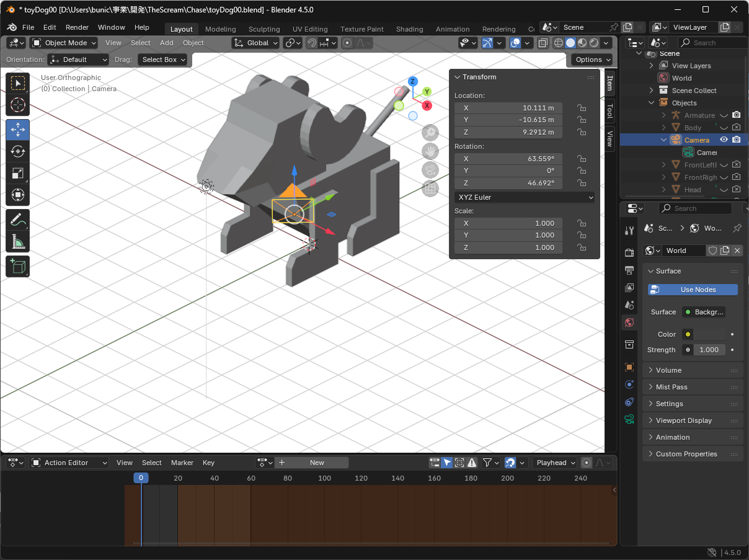The image size is (749, 560).
Task: Toggle X-ray display in viewport header
Action: pyautogui.click(x=543, y=43)
